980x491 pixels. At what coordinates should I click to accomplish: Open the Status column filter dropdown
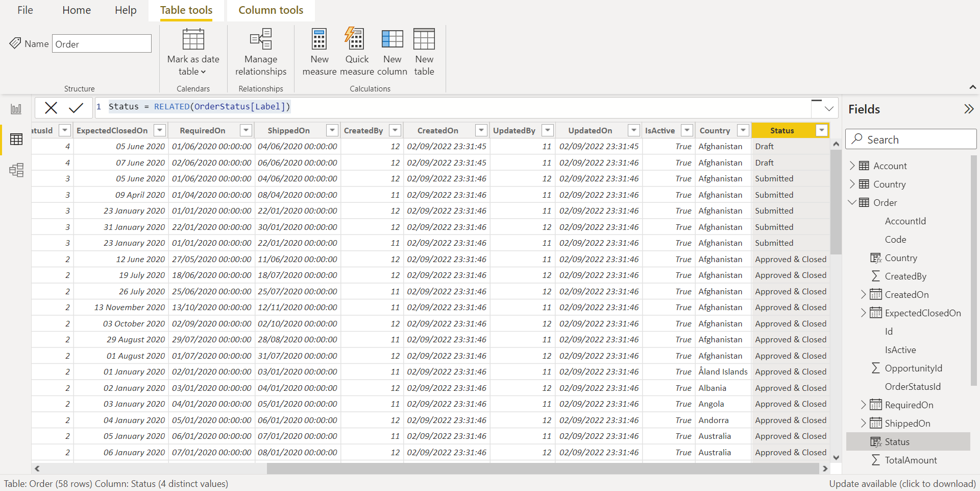(x=821, y=131)
